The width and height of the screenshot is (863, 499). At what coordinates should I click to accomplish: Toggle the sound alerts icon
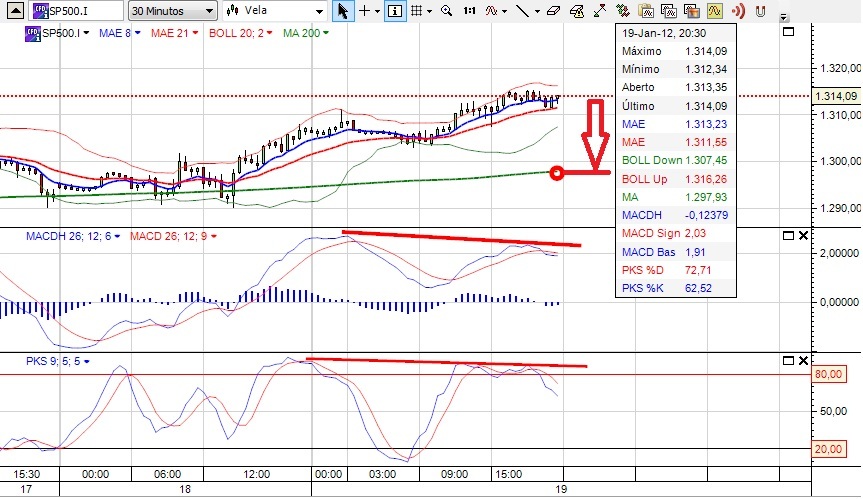738,10
